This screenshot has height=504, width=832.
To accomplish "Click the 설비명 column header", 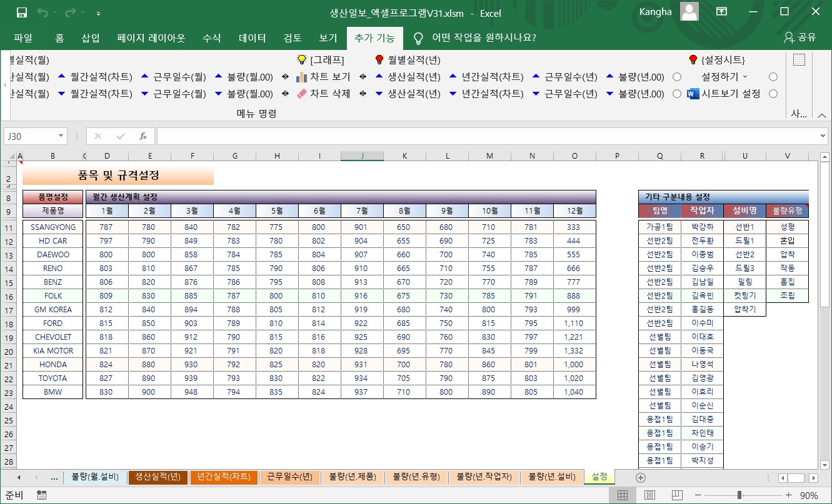I will [x=744, y=210].
